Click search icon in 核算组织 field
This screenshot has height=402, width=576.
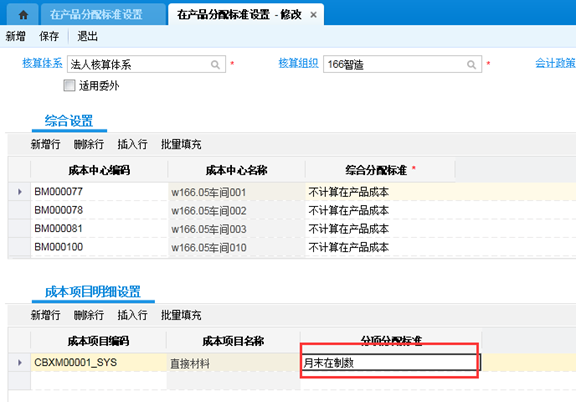pyautogui.click(x=471, y=65)
